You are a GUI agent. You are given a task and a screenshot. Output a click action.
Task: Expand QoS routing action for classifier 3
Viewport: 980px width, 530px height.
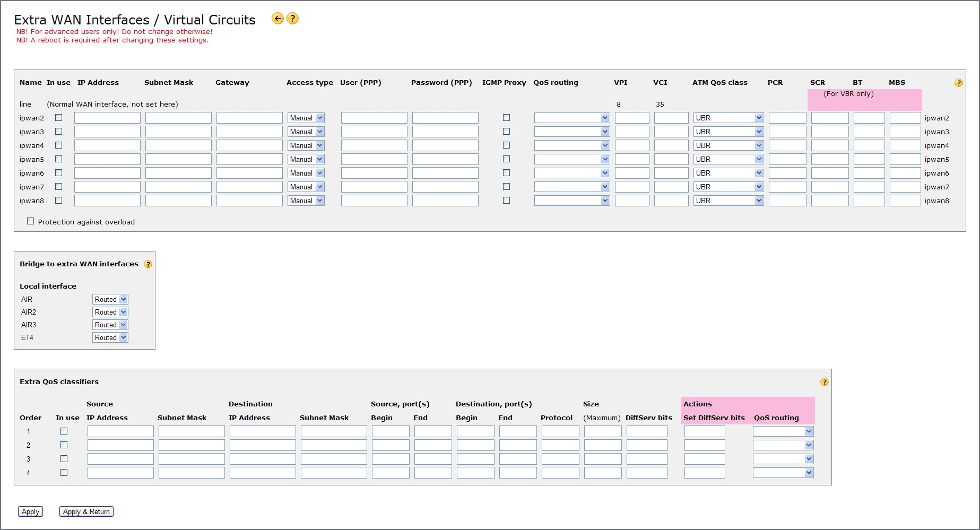pos(783,459)
